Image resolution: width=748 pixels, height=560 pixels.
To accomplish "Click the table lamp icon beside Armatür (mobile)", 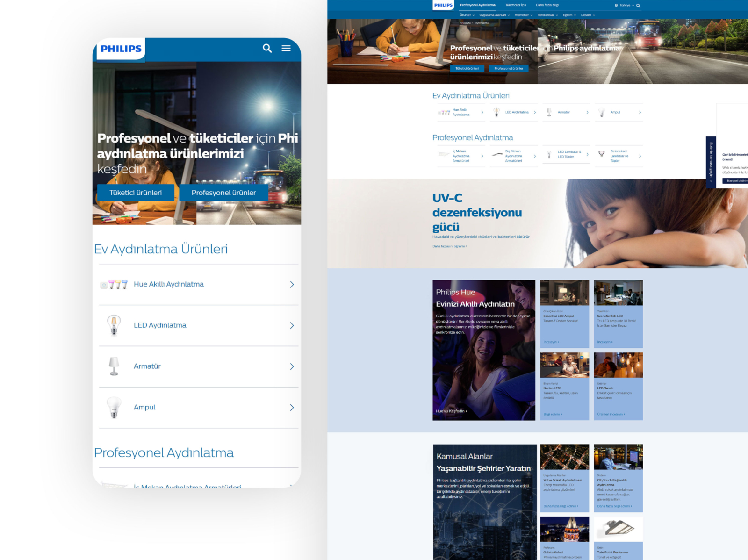I will coord(114,366).
